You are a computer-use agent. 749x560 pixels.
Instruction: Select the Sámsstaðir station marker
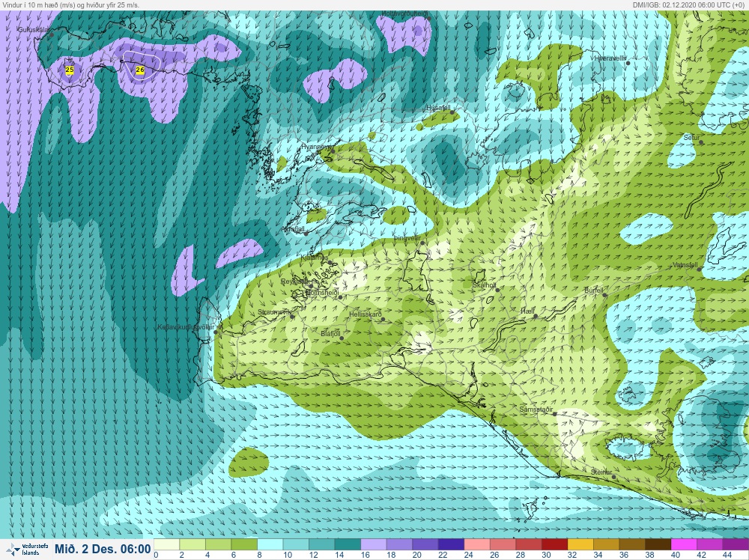point(554,413)
